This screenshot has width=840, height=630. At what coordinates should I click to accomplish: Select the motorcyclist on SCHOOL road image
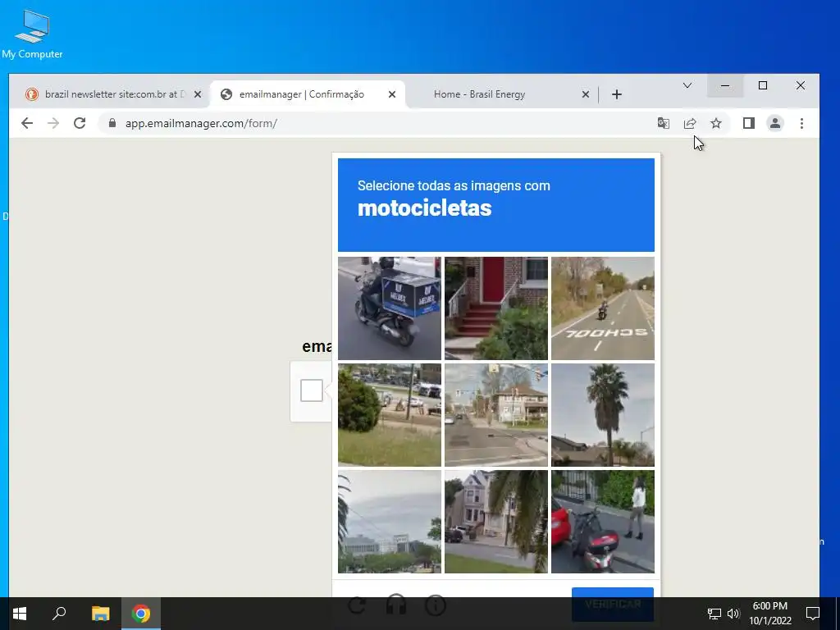pos(603,308)
